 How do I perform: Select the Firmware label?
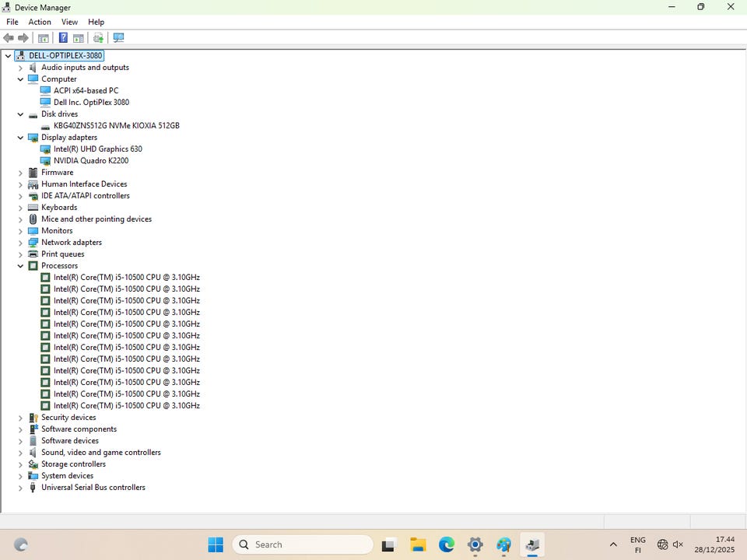coord(57,173)
